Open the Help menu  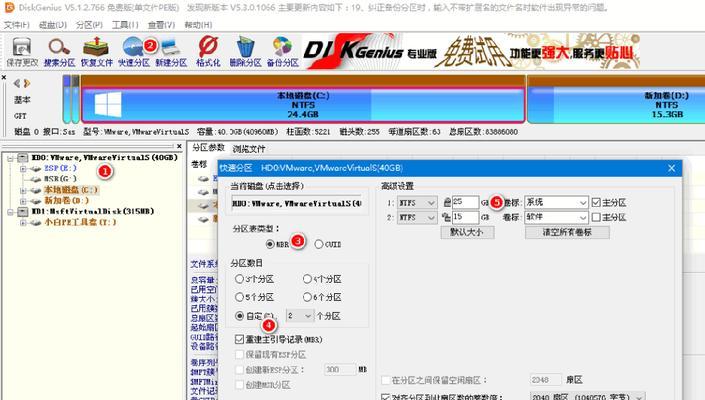tap(198, 25)
